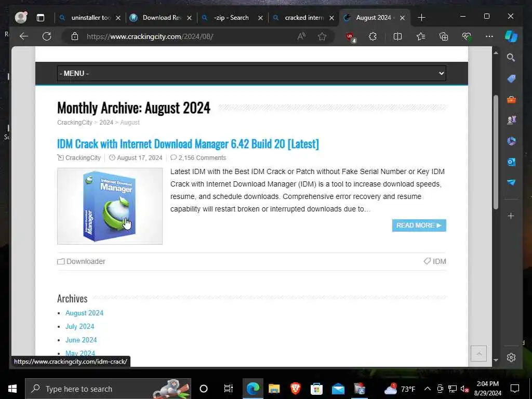Open the Mail app from taskbar

[338, 389]
